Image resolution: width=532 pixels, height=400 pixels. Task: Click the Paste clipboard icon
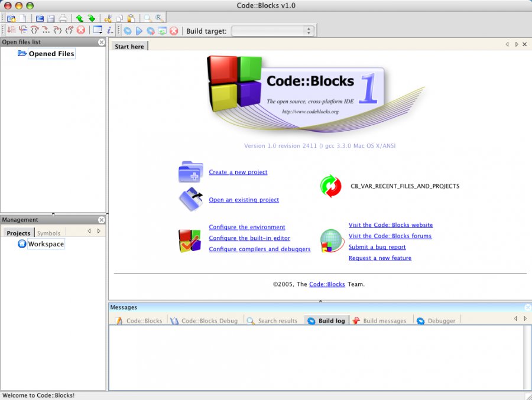(x=131, y=18)
